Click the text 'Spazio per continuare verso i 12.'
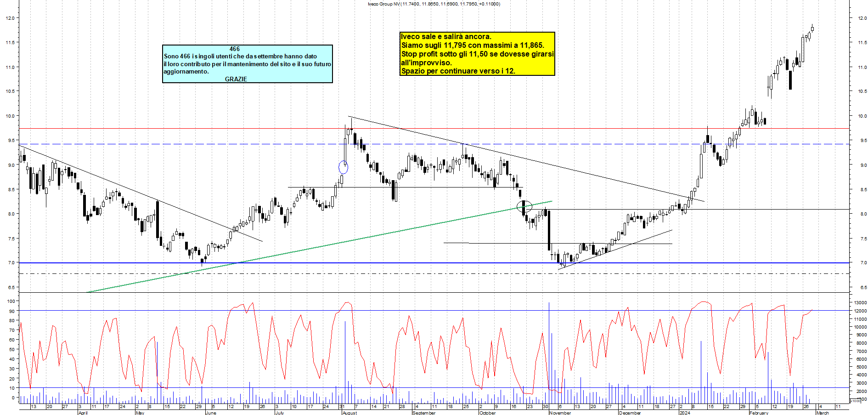Viewport: 868px width, 415px height. coord(458,71)
